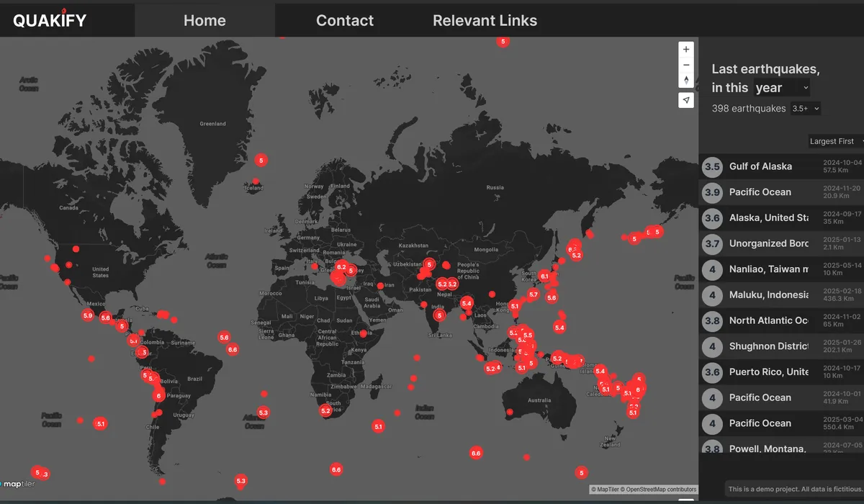Click the '398 earthquakes' count text
864x504 pixels.
coord(749,109)
